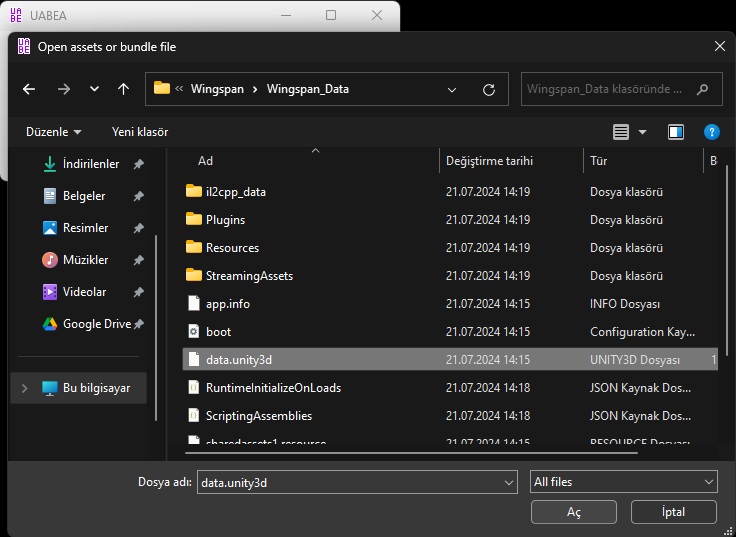Click the pin icon beside Resimler

[x=138, y=228]
